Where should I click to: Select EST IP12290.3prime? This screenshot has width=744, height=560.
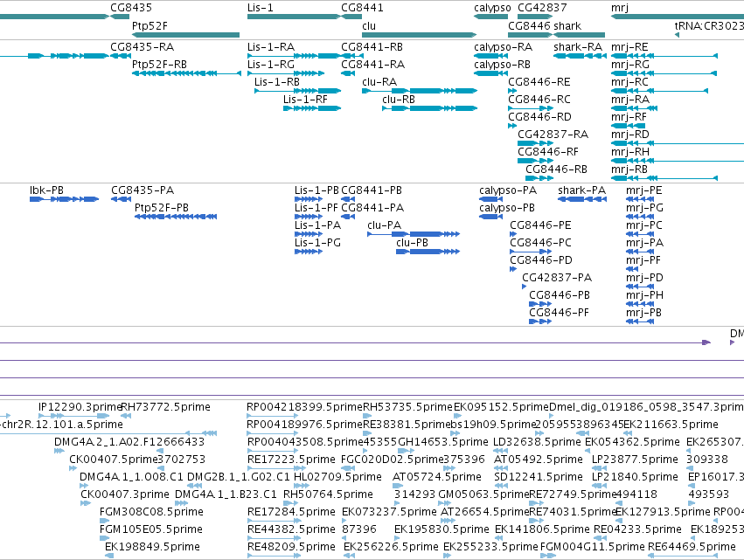click(x=80, y=407)
